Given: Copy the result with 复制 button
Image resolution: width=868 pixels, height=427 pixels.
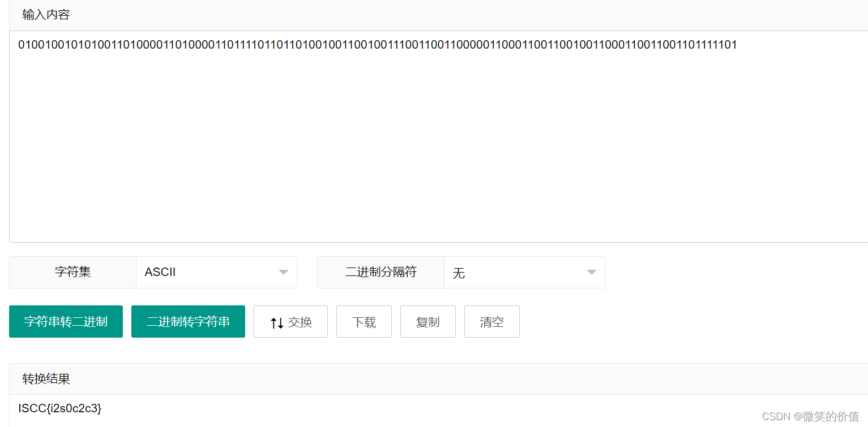Looking at the screenshot, I should (428, 322).
